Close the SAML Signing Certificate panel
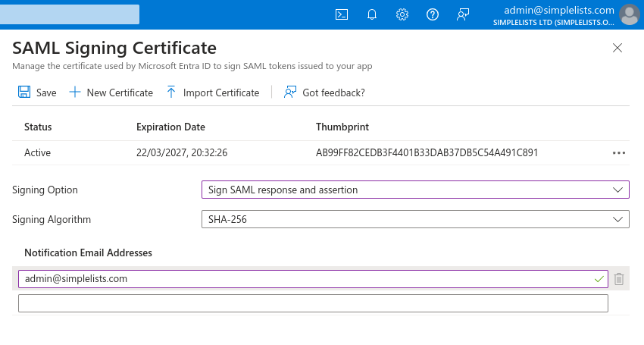This screenshot has height=345, width=644. [x=617, y=48]
